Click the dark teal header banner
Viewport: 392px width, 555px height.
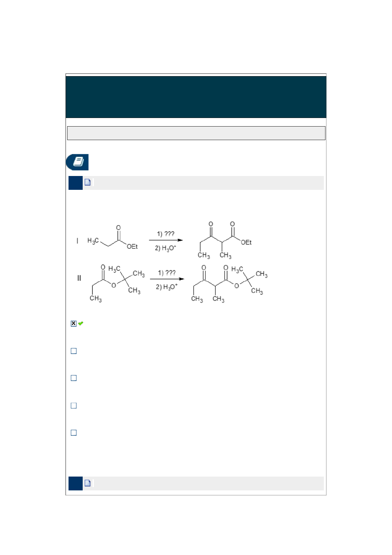(196, 97)
